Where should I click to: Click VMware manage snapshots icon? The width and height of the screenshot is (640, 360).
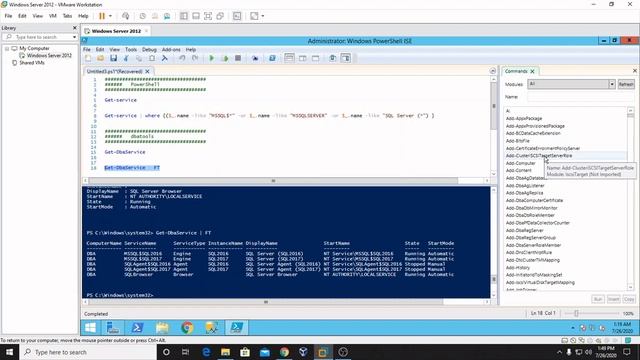(x=167, y=16)
